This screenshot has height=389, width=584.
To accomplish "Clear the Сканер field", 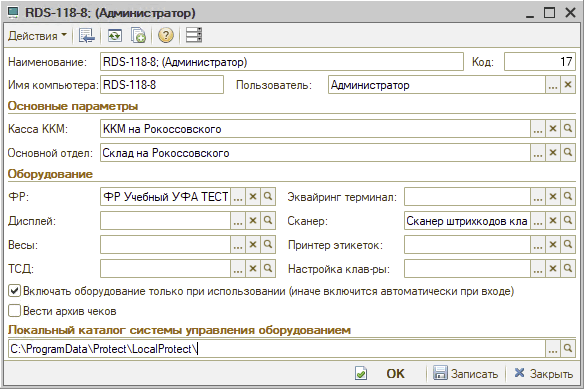I will pyautogui.click(x=553, y=221).
